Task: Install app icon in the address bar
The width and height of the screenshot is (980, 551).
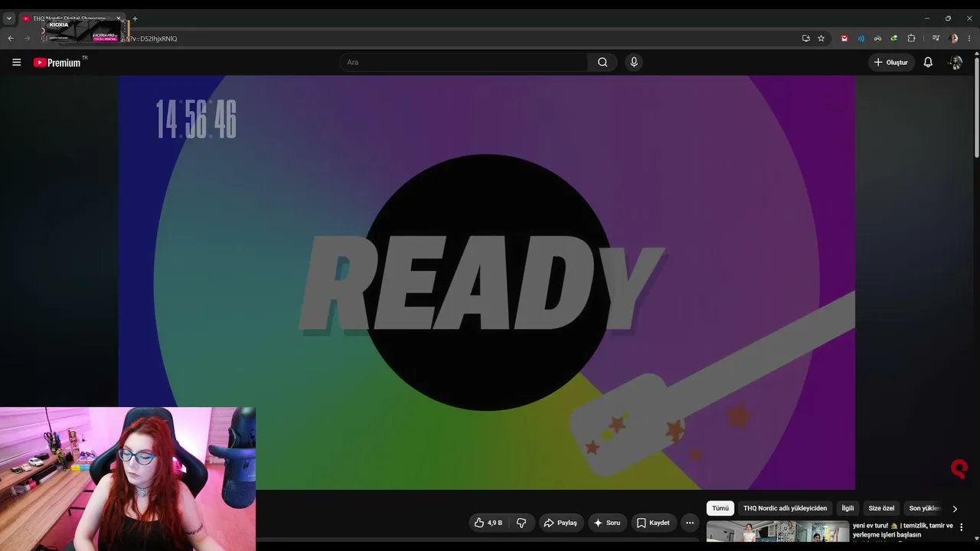Action: point(805,38)
